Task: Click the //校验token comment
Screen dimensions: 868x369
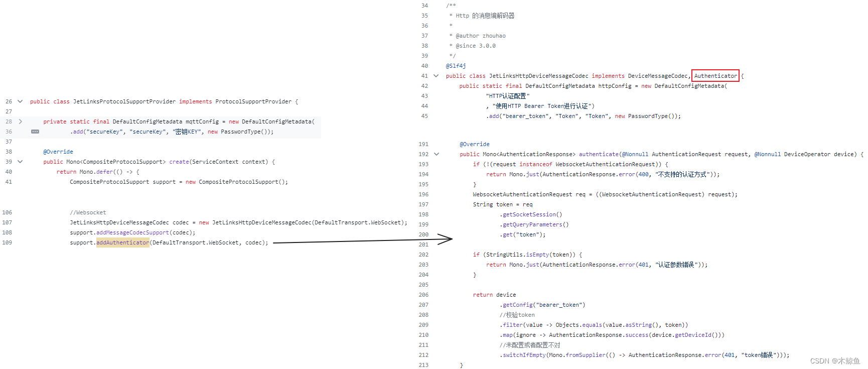Action: 517,315
